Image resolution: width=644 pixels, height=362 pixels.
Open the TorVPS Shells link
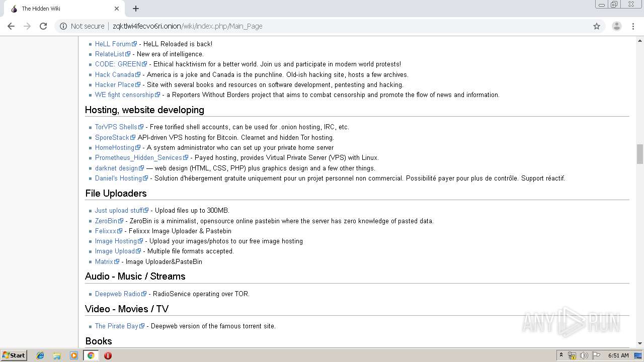click(116, 127)
